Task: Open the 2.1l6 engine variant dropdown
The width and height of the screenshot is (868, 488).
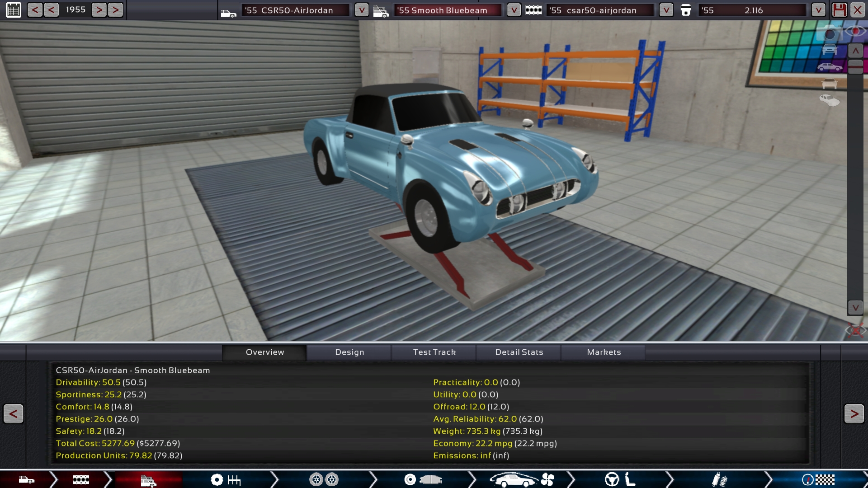Action: [x=818, y=10]
